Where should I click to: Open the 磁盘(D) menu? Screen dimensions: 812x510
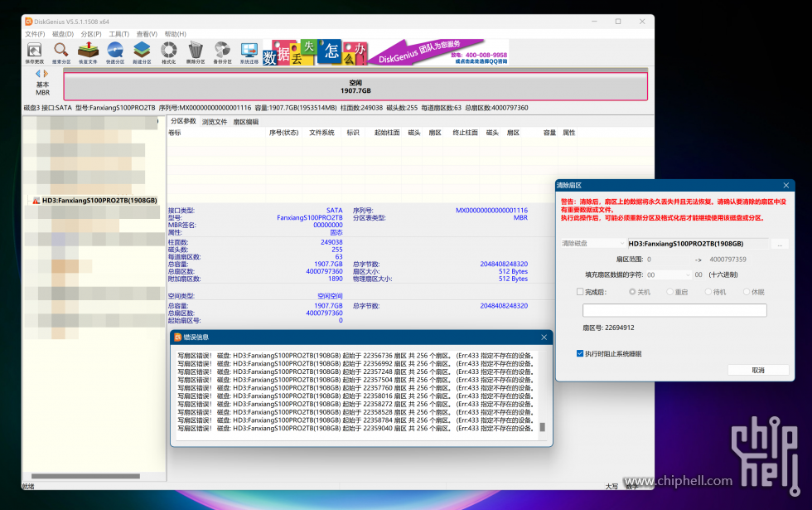pos(63,34)
